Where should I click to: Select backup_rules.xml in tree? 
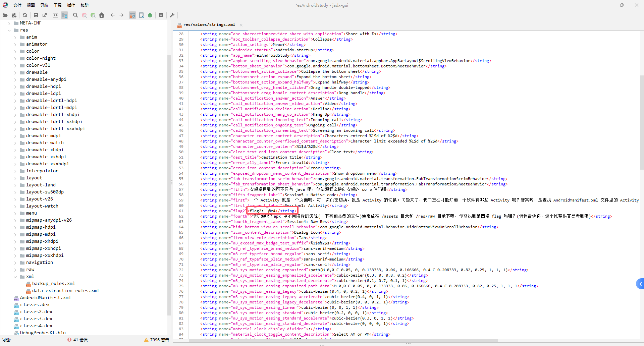pyautogui.click(x=54, y=284)
